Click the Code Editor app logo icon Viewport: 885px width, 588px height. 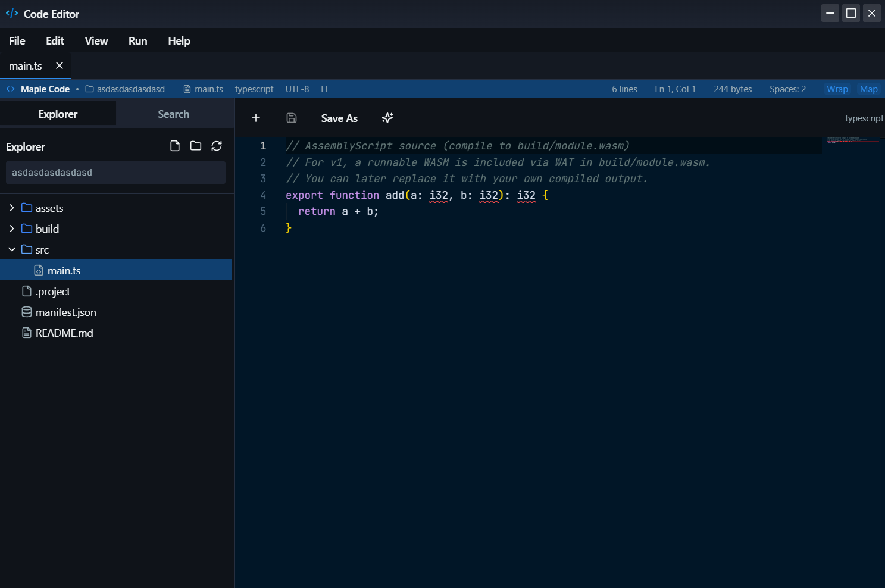(x=12, y=13)
